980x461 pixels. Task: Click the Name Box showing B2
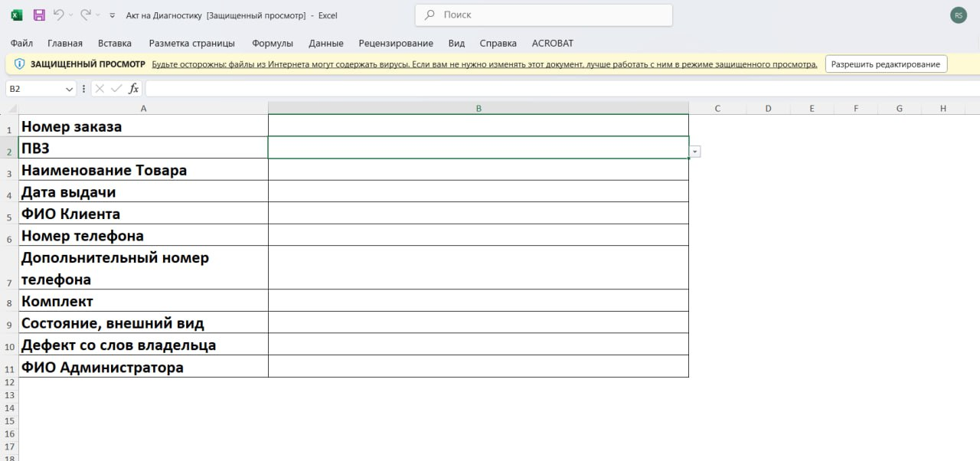click(x=34, y=89)
